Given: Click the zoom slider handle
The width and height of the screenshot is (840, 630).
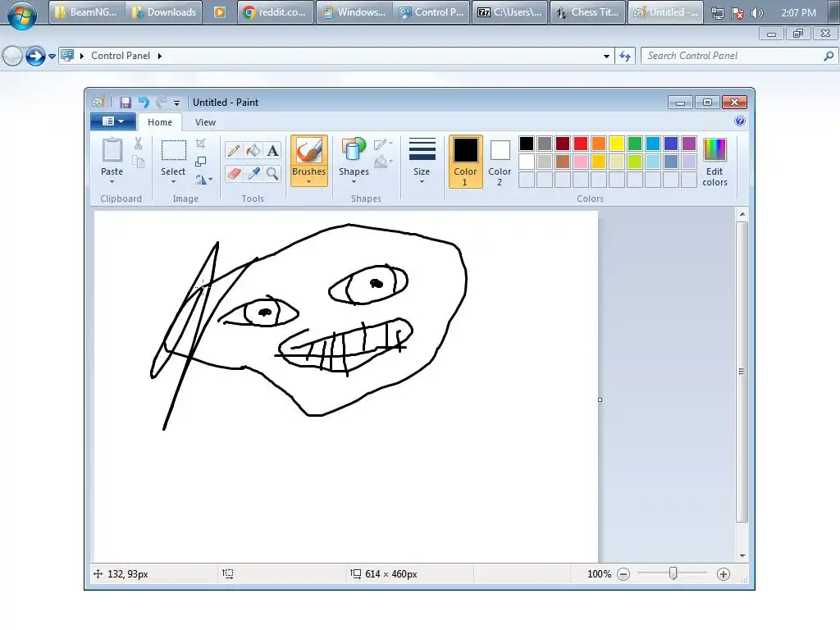Looking at the screenshot, I should pyautogui.click(x=673, y=573).
